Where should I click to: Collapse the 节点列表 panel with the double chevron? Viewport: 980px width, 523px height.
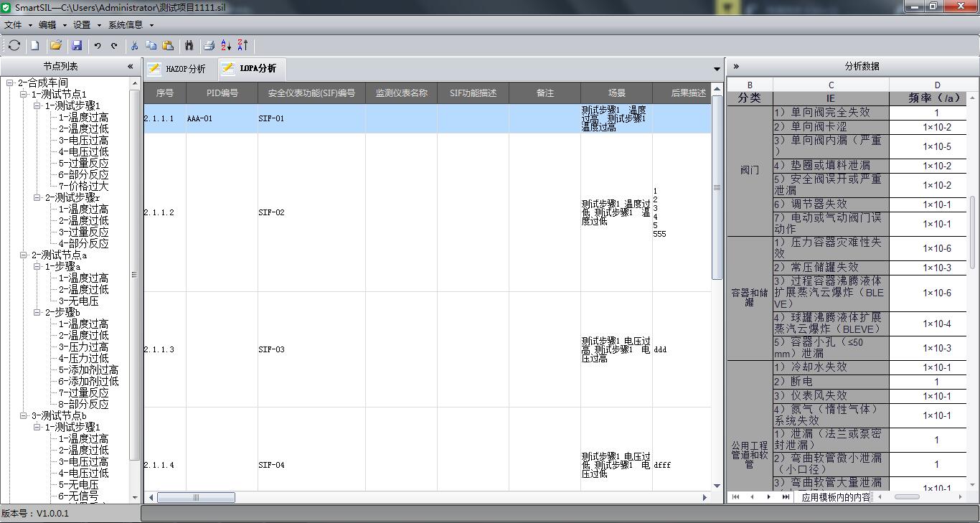point(130,66)
